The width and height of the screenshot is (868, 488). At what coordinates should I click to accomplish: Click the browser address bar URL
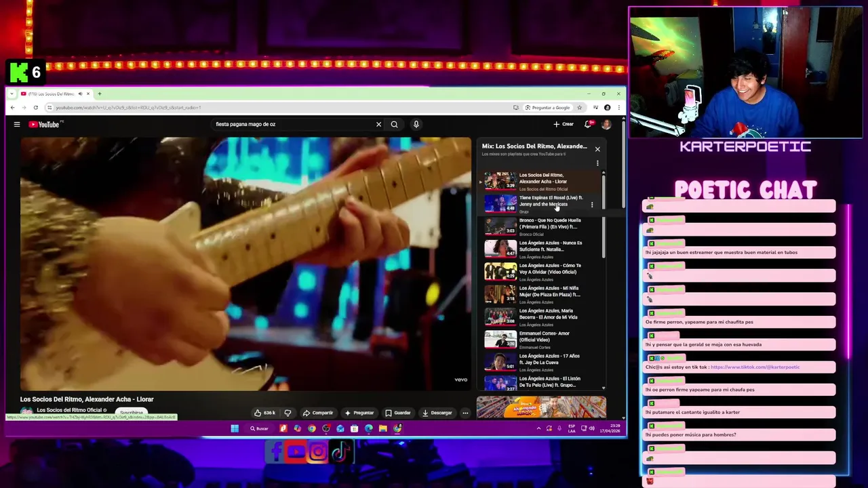(129, 108)
